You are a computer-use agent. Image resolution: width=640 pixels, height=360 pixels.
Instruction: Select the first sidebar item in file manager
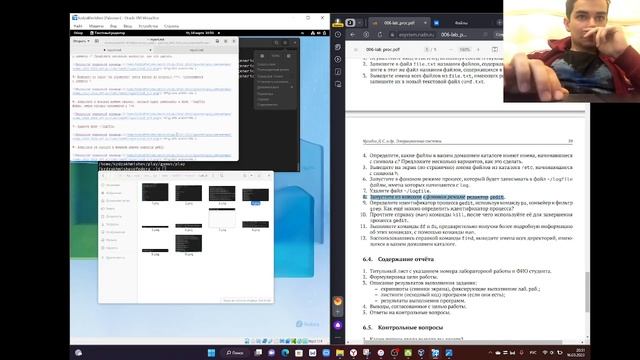click(113, 185)
